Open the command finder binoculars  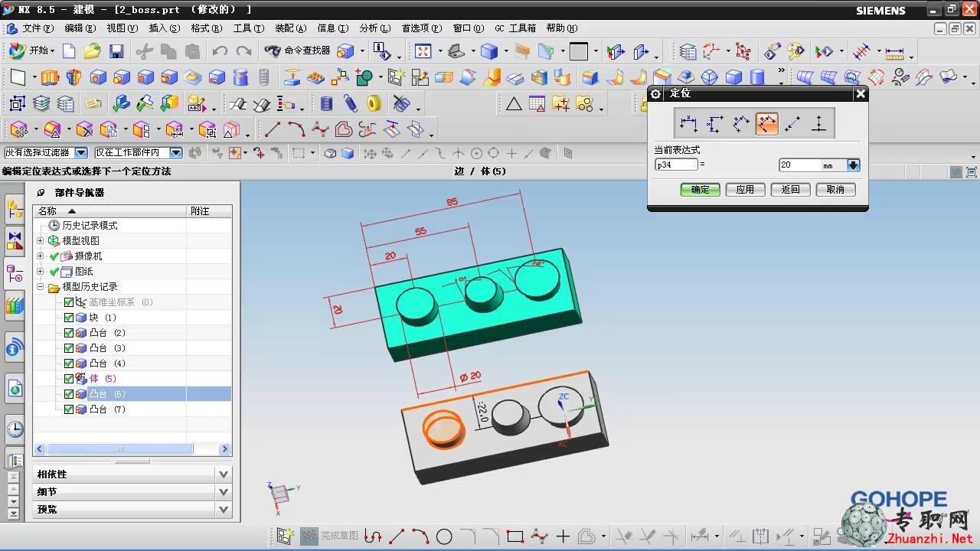point(297,51)
